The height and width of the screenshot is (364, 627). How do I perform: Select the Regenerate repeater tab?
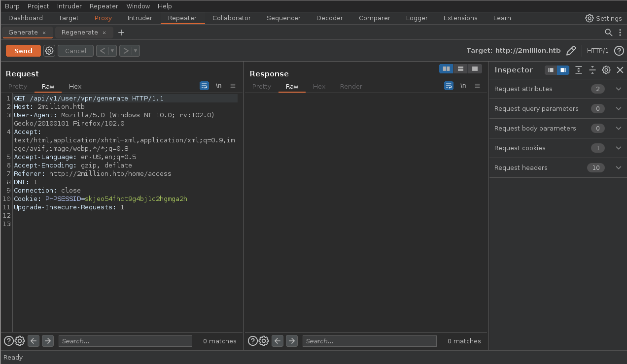(x=80, y=33)
